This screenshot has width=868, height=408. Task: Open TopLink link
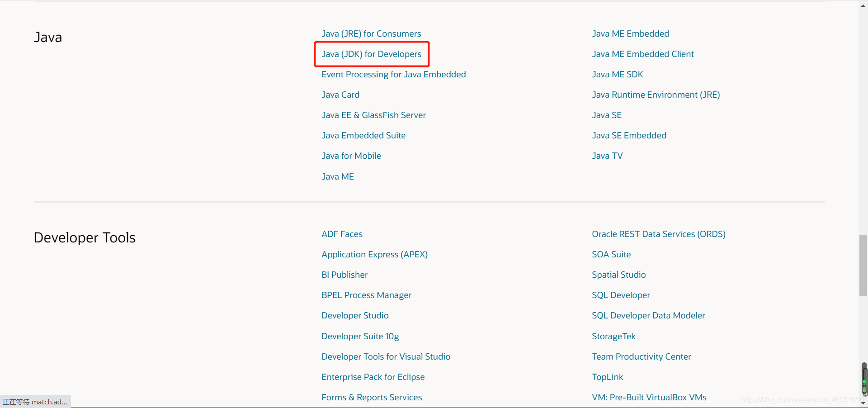[608, 377]
